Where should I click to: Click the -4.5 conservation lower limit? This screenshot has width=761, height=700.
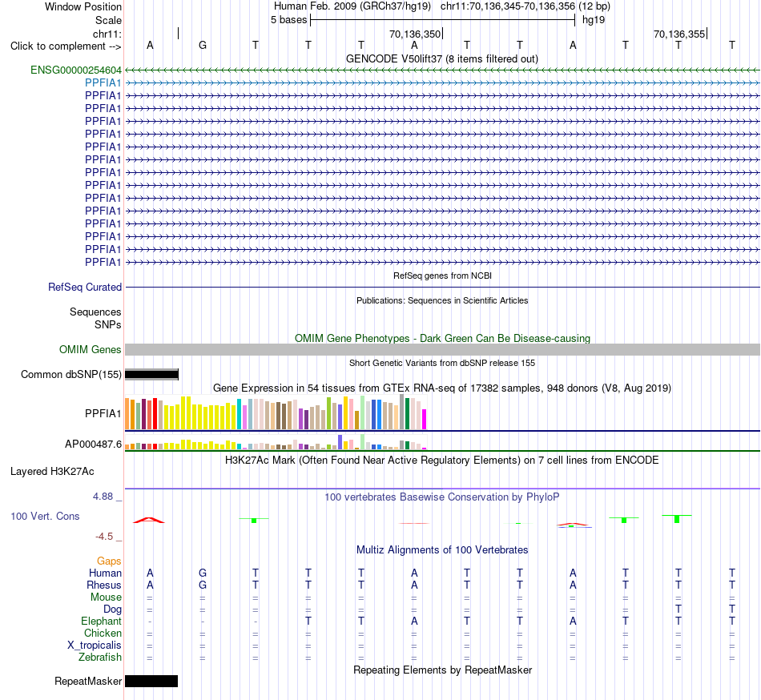pyautogui.click(x=104, y=536)
